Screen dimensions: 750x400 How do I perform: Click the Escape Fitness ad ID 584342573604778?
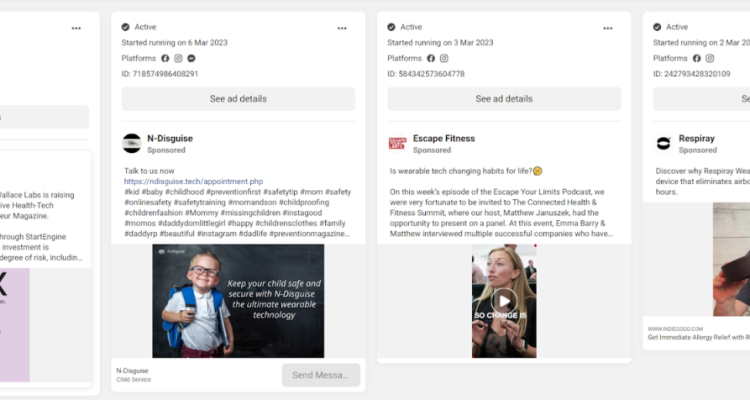tap(426, 74)
